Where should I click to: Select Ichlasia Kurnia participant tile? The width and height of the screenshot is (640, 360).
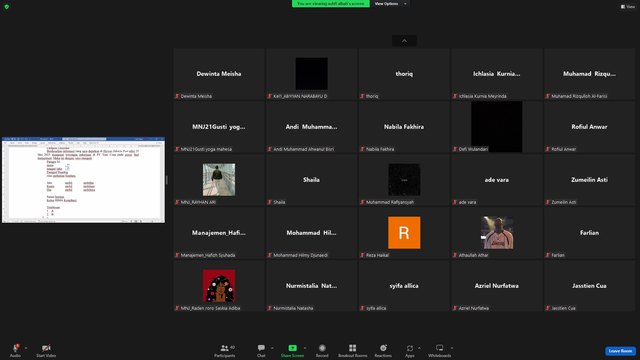click(x=497, y=74)
